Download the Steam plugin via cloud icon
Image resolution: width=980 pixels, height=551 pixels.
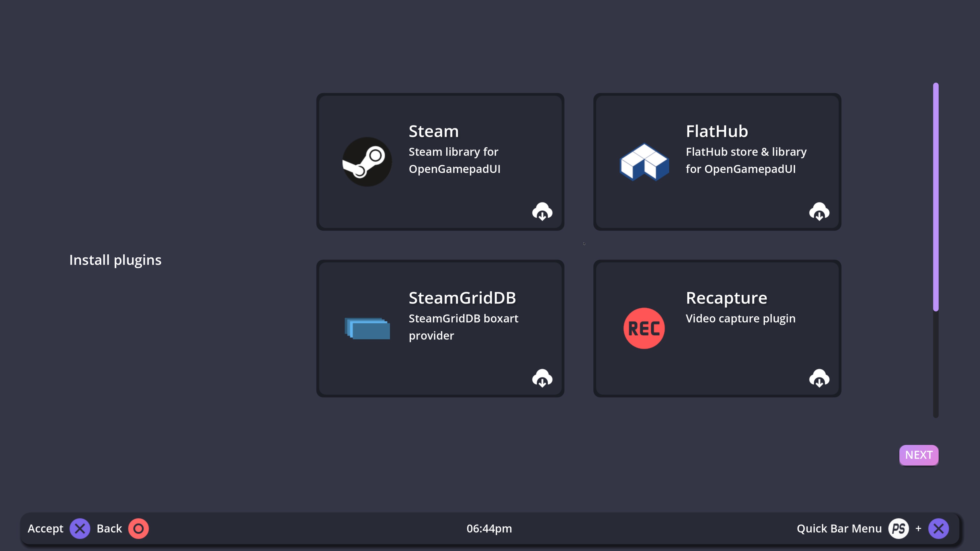(x=542, y=211)
